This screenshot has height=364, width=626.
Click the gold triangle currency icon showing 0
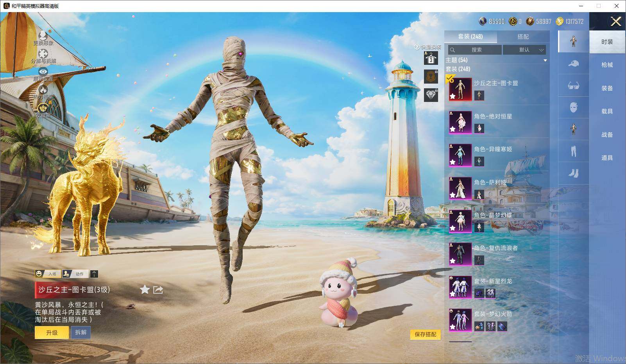pyautogui.click(x=513, y=21)
